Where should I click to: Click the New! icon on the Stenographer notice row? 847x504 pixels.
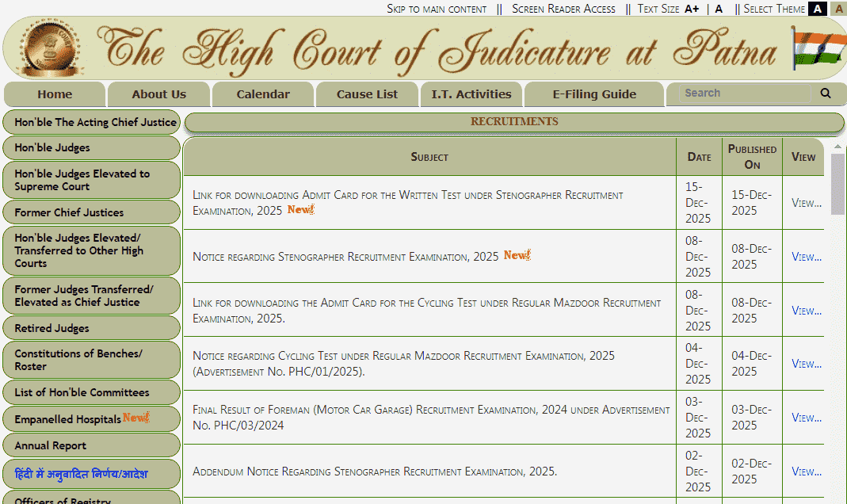click(517, 255)
